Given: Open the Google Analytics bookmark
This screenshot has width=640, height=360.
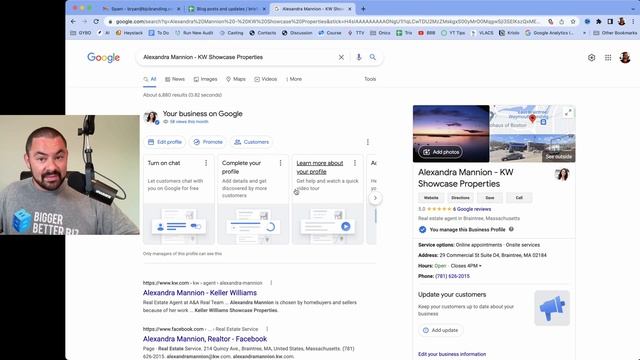Looking at the screenshot, I should (x=549, y=33).
